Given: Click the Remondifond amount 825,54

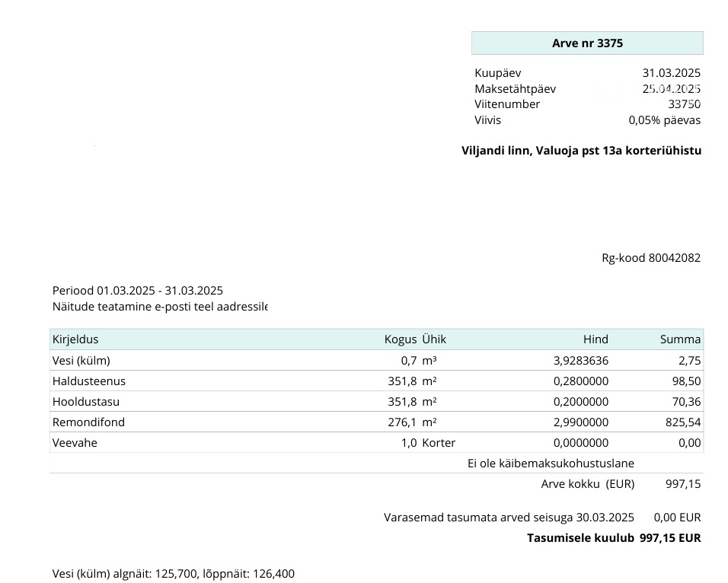Looking at the screenshot, I should pyautogui.click(x=683, y=422).
